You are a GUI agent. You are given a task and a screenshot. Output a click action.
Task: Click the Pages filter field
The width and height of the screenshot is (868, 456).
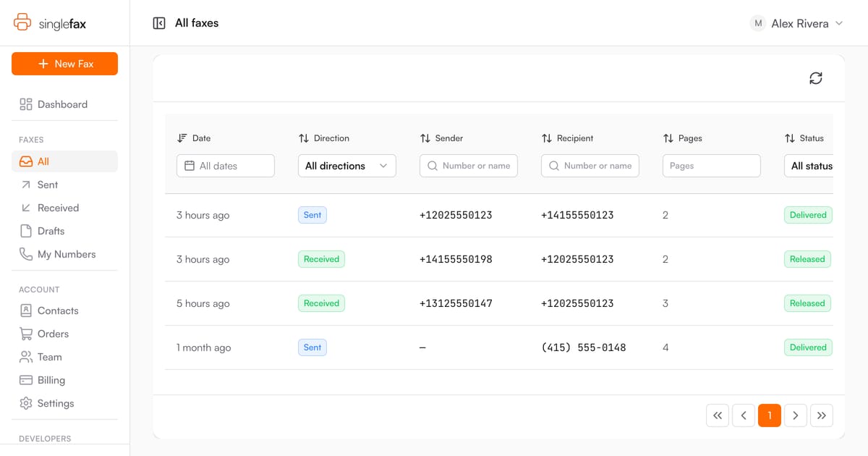point(712,166)
